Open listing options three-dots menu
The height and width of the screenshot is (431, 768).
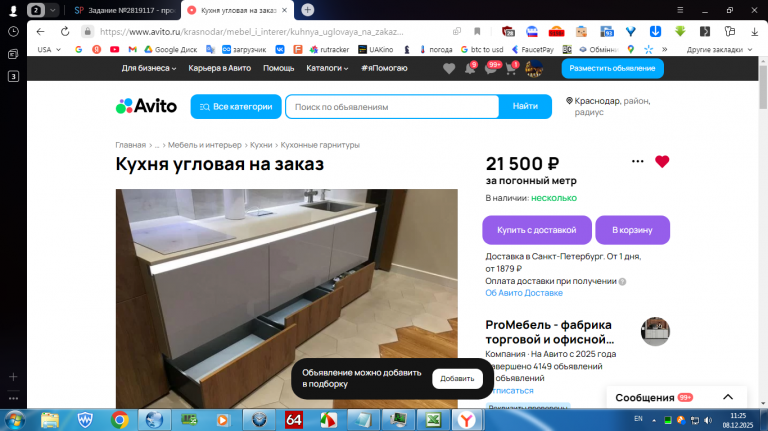point(637,161)
